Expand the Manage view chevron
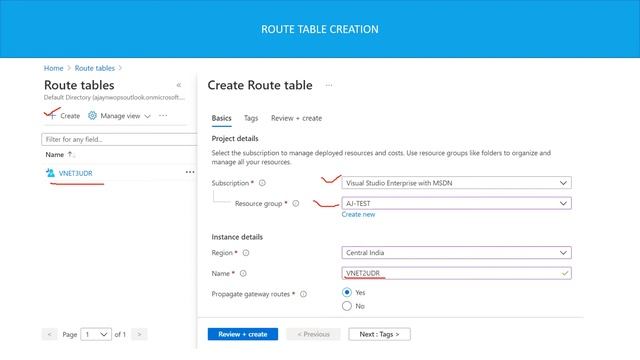 (x=147, y=116)
